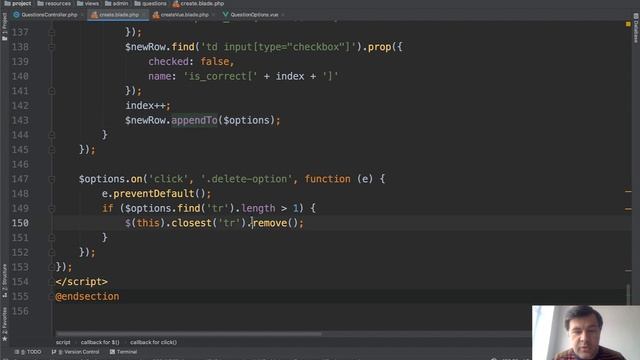
Task: Open the QuestionOptions.vue tab
Action: pyautogui.click(x=254, y=15)
